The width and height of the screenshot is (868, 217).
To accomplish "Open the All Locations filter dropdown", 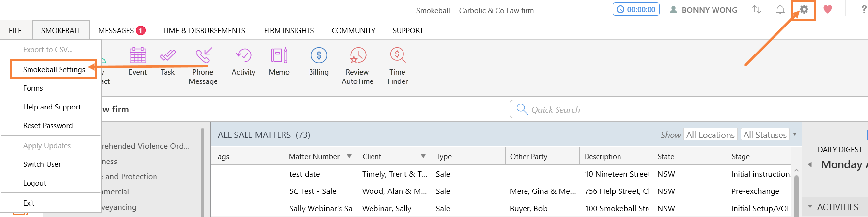I will 710,135.
